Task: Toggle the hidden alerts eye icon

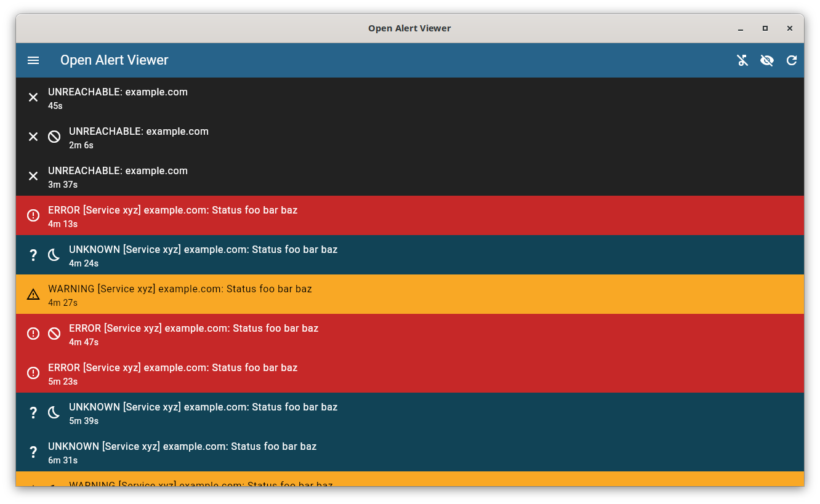Action: pyautogui.click(x=767, y=60)
